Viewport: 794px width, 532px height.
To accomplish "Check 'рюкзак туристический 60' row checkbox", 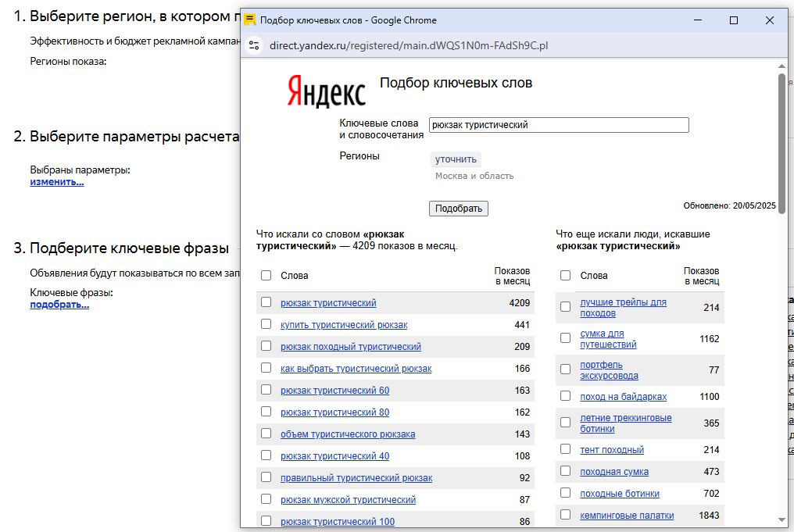I will click(x=266, y=390).
